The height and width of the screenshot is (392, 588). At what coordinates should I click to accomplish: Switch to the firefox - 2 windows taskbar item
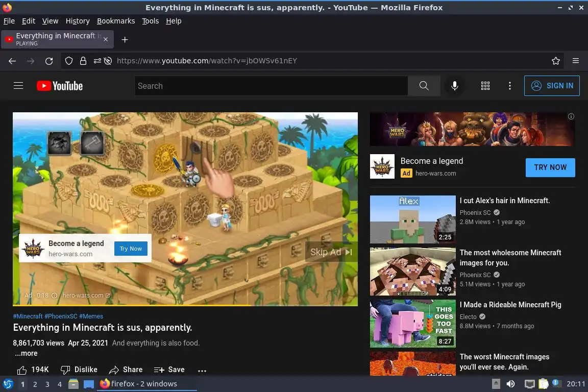click(146, 384)
